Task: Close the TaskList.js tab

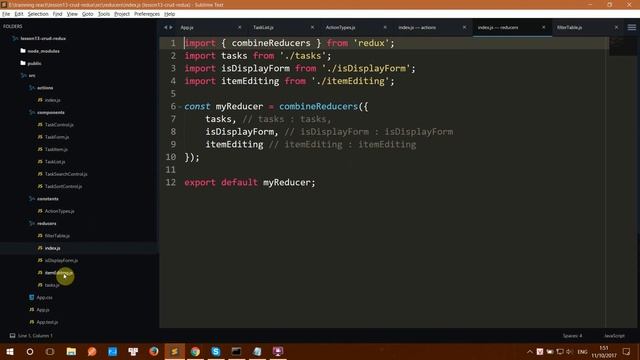Action: [312, 27]
